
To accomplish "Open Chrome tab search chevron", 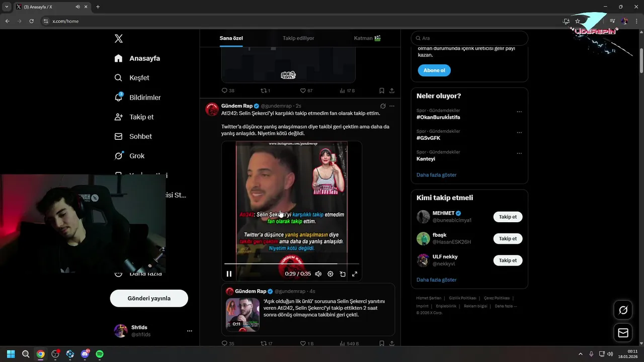I will (x=7, y=7).
